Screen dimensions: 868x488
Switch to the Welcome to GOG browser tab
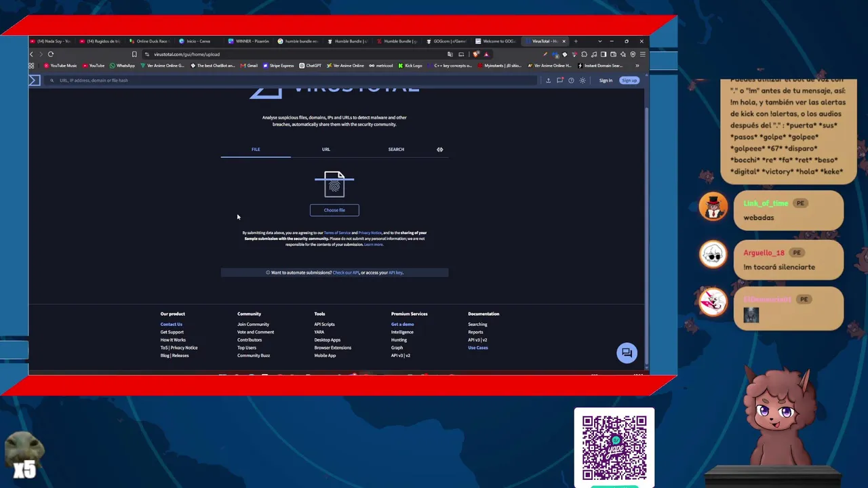(x=496, y=41)
